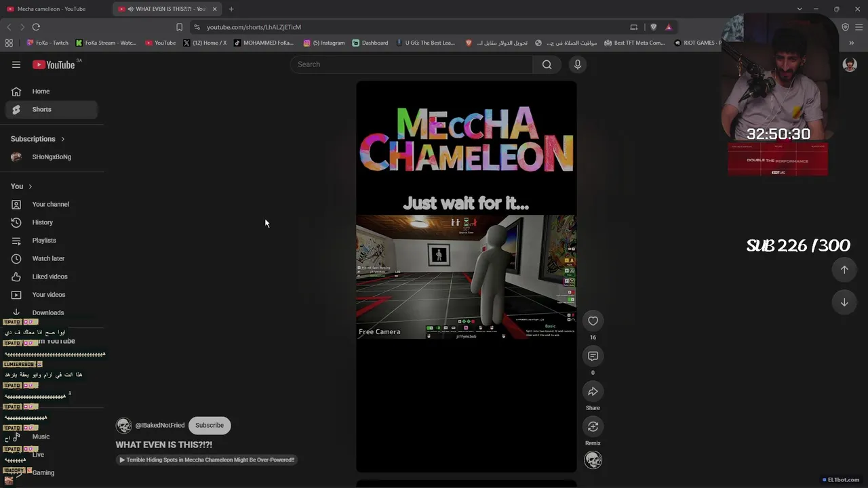The height and width of the screenshot is (488, 868).
Task: Go to previous Short with up arrow
Action: (x=844, y=270)
